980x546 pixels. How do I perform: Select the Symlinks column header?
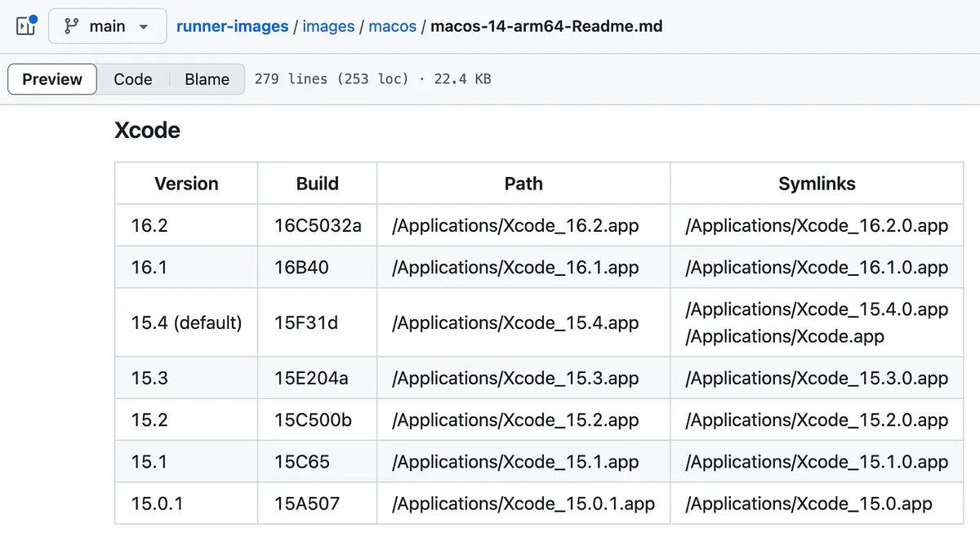click(817, 184)
